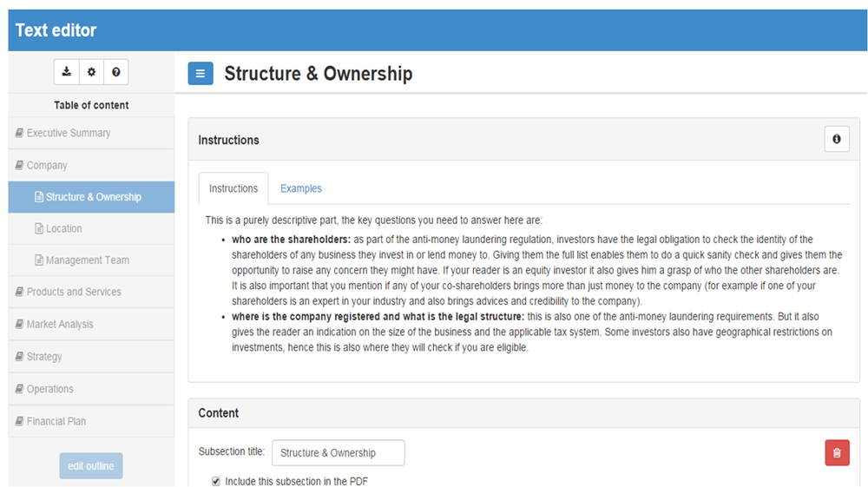868x487 pixels.
Task: Select Structure & Ownership in sidebar
Action: 91,197
